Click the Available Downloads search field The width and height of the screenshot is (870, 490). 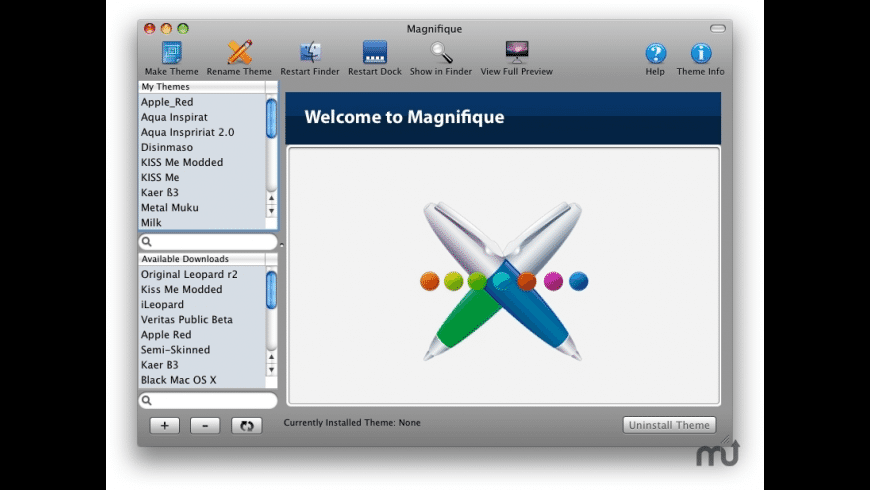(208, 401)
